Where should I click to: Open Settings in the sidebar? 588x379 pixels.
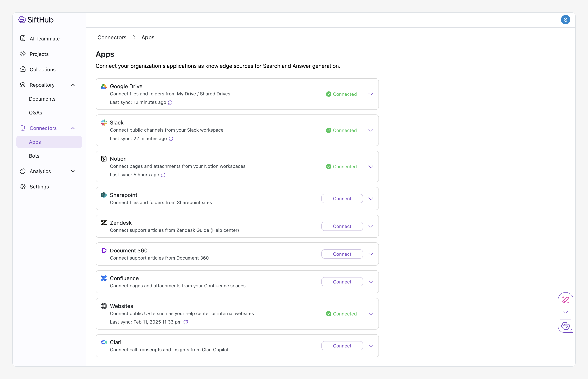(39, 187)
